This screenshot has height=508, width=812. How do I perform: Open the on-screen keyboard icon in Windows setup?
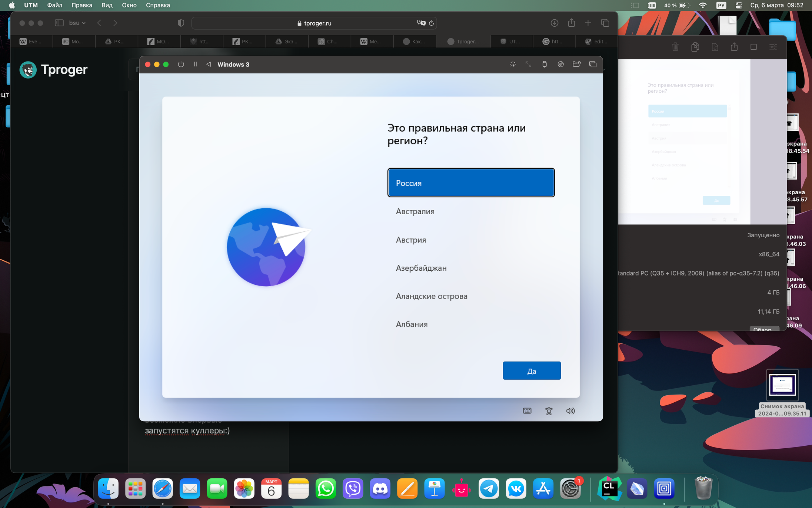tap(527, 411)
